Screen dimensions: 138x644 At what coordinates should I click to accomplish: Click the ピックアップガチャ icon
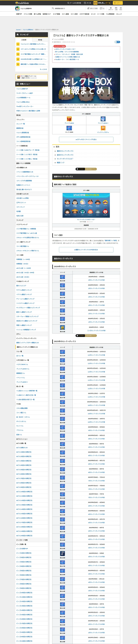(x=103, y=128)
